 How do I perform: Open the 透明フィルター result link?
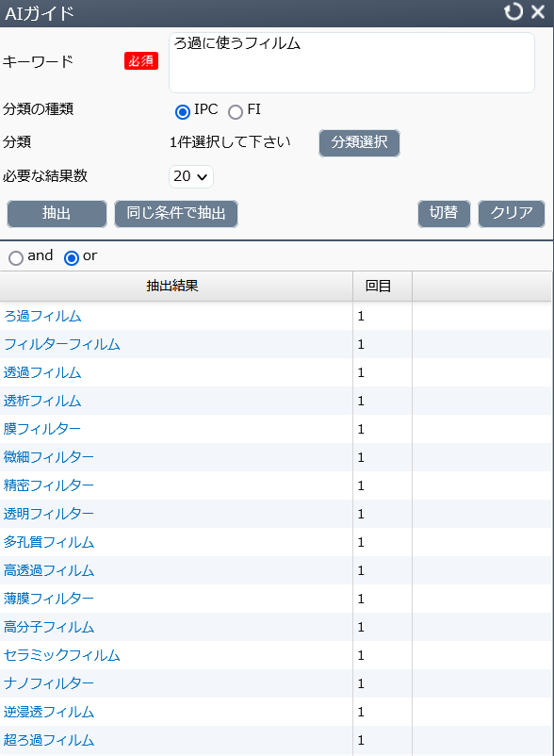pos(49,514)
